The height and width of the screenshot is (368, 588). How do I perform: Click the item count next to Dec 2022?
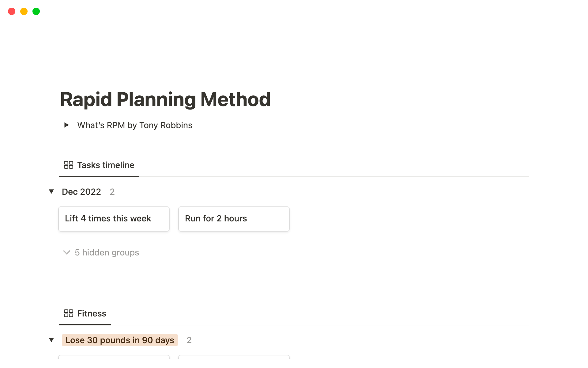pyautogui.click(x=112, y=192)
